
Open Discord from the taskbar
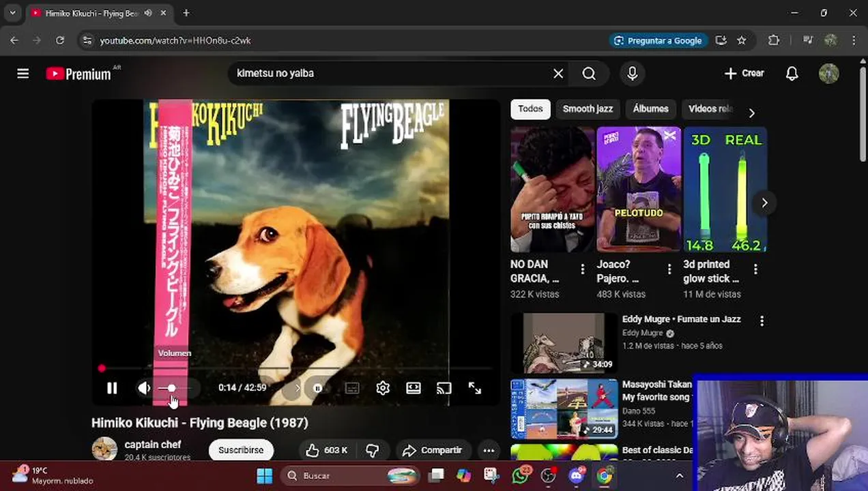577,475
